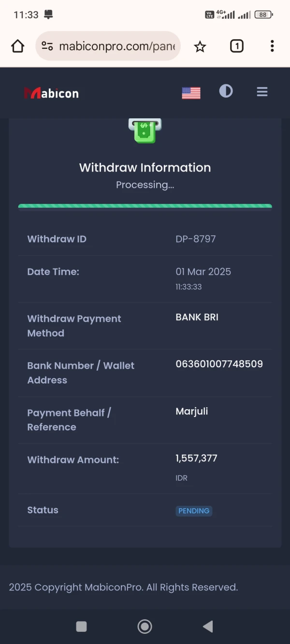Tap the Android back navigation button

point(208,627)
